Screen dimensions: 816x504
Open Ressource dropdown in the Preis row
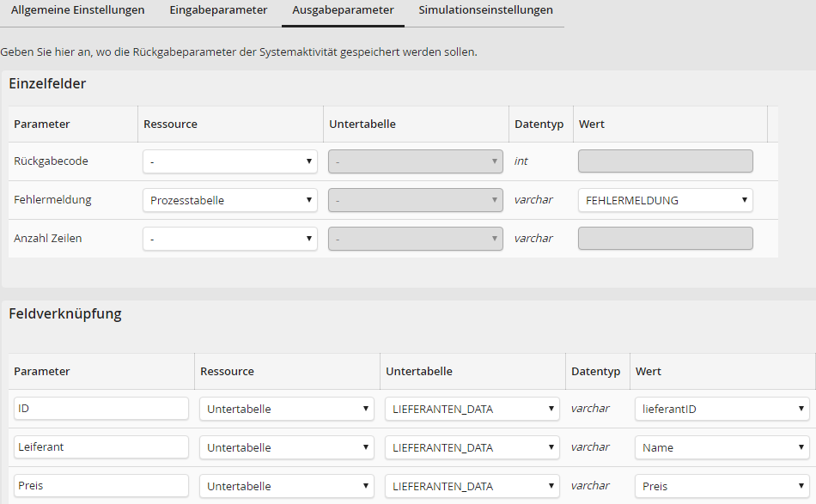point(286,486)
